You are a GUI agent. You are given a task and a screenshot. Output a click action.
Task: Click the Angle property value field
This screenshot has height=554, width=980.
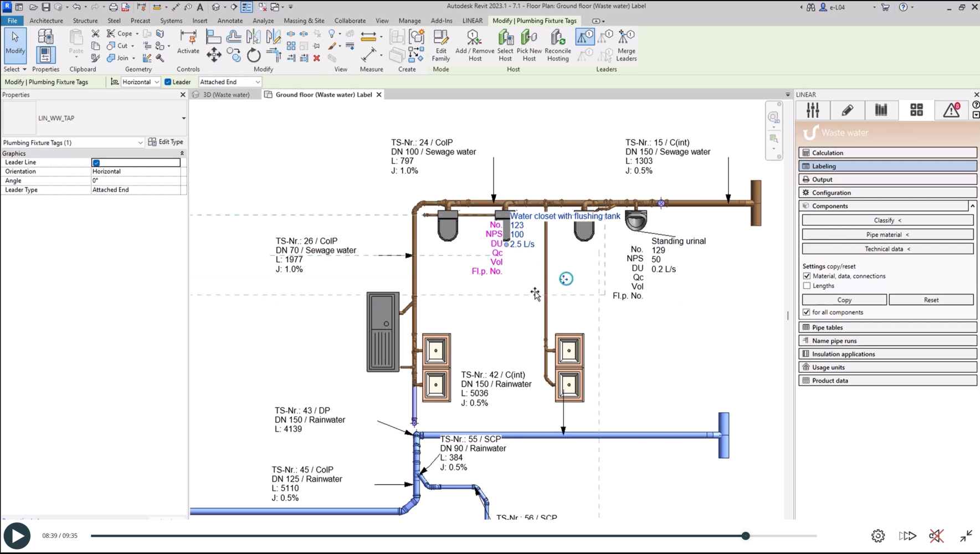tap(136, 181)
